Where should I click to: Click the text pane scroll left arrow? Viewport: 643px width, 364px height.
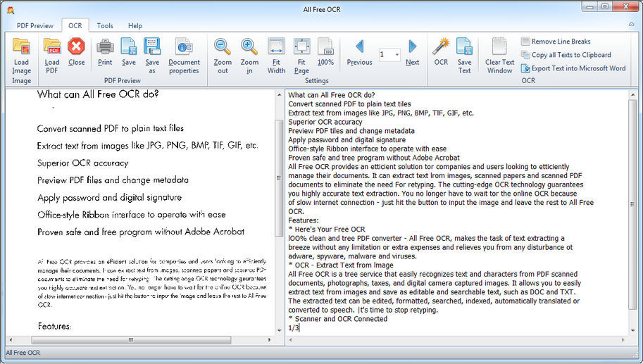pos(291,340)
